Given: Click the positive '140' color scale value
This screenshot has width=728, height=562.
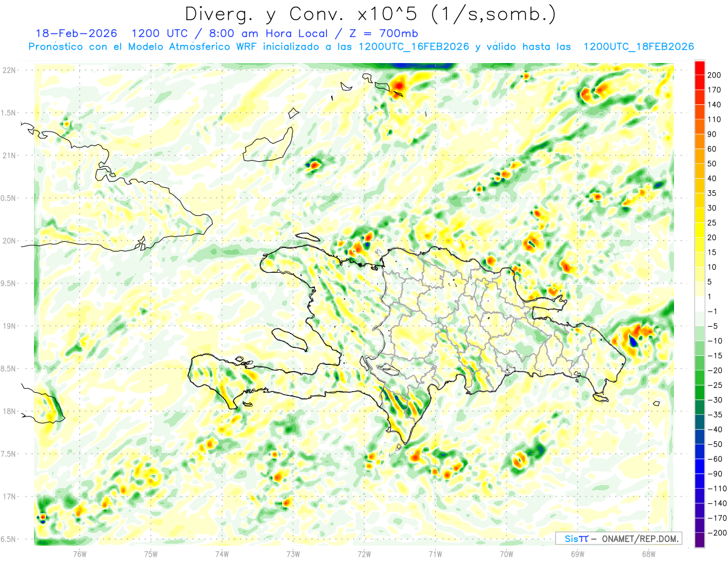Looking at the screenshot, I should click(x=715, y=105).
